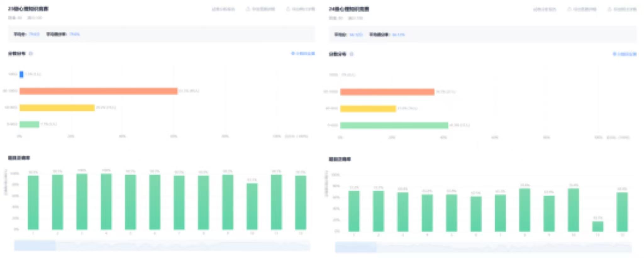Click info icon beside 分数分布 in 23级 panel
Viewport: 644px width, 258px height.
31,54
